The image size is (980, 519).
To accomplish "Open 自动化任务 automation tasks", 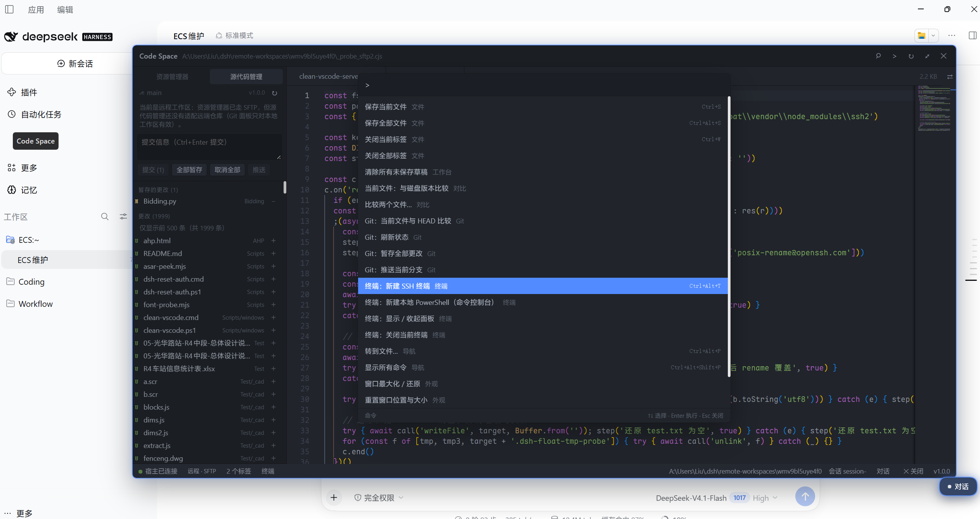I will [x=35, y=114].
